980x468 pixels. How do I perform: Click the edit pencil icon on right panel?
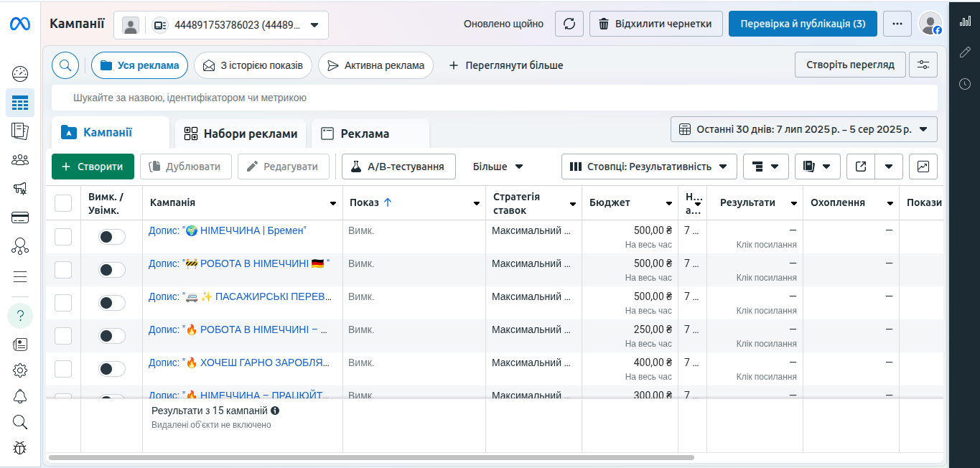pos(965,52)
